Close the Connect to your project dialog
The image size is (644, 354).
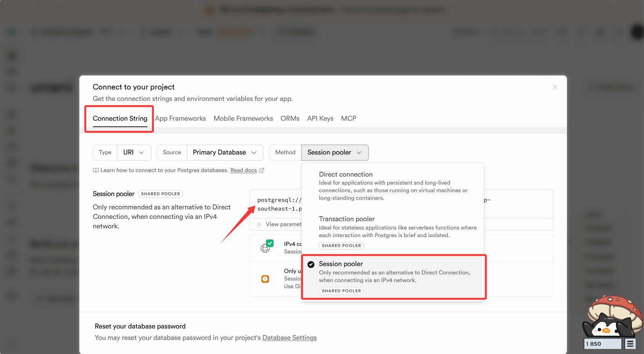pos(555,87)
